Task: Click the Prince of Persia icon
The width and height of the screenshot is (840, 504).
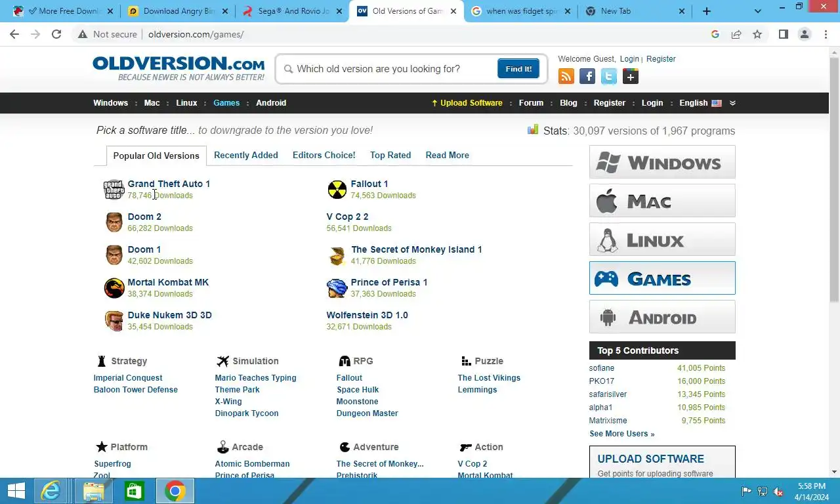Action: (x=337, y=288)
